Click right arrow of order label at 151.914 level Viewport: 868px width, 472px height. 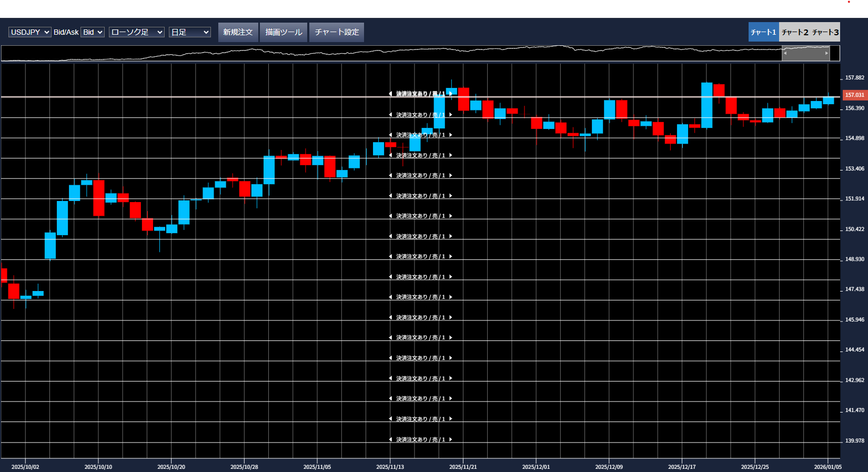(451, 196)
